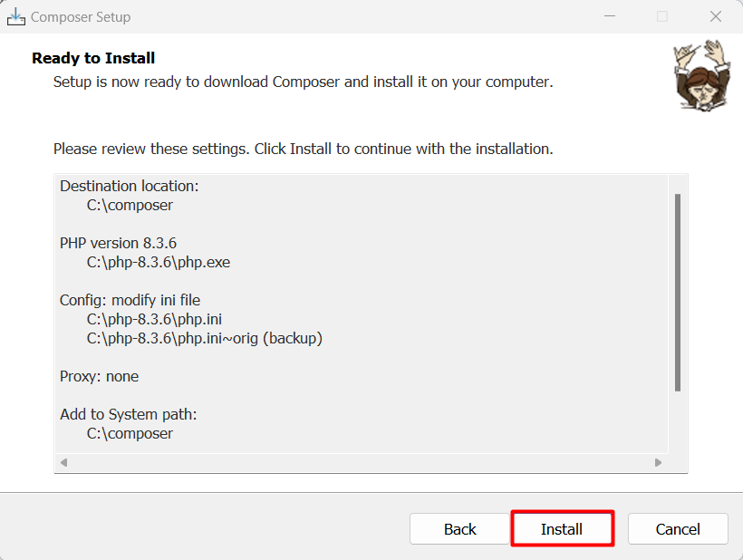Click the C:\php-8.3.6\php.exe path text

point(159,262)
